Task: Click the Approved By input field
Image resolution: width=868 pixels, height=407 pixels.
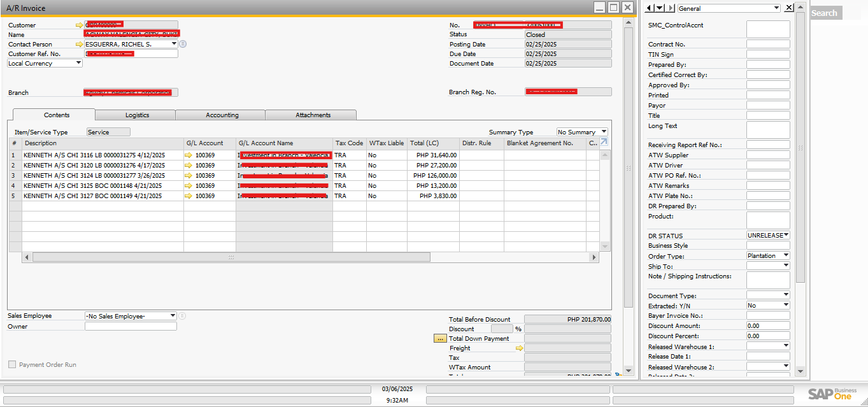Action: [768, 85]
